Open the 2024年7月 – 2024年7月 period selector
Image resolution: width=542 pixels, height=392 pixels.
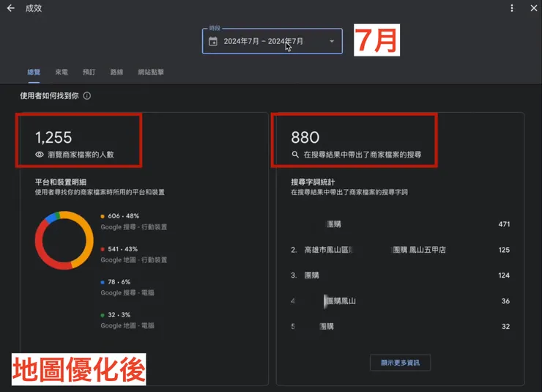272,41
